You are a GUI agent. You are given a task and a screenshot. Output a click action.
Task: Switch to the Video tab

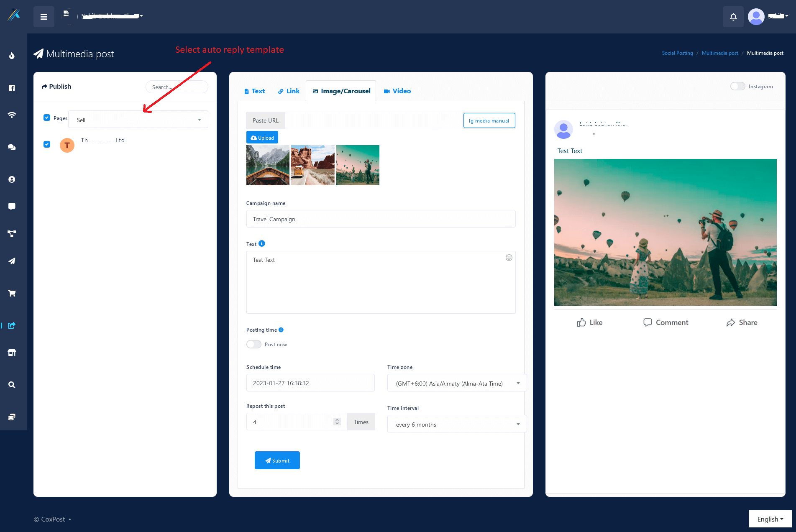[397, 91]
